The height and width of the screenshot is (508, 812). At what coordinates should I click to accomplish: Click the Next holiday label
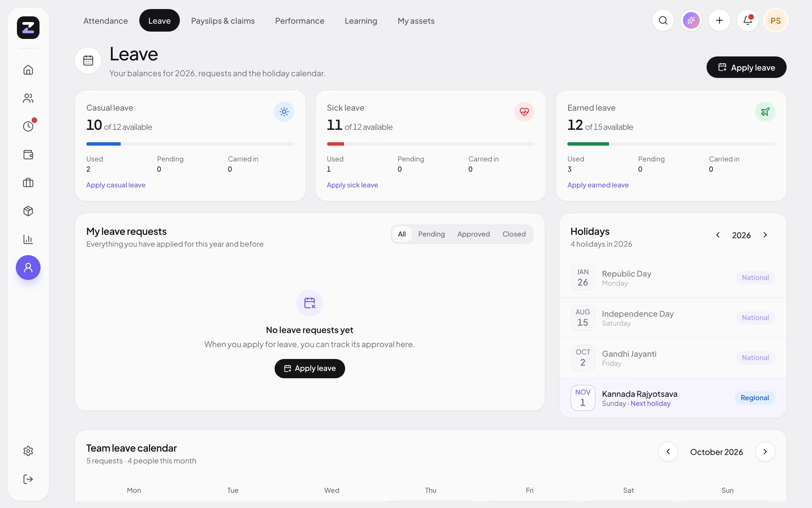(x=651, y=403)
